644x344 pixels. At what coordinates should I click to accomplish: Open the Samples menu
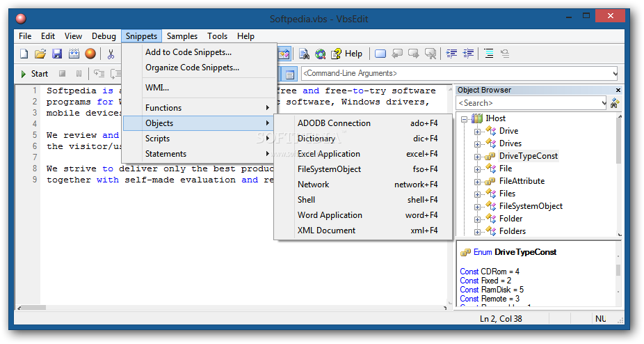coord(182,36)
